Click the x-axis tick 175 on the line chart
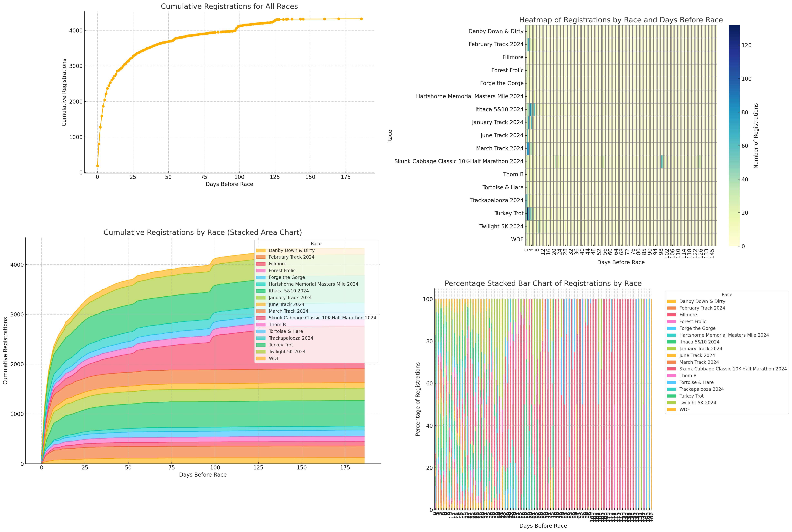Viewport: 792px width, 532px height. tap(346, 177)
